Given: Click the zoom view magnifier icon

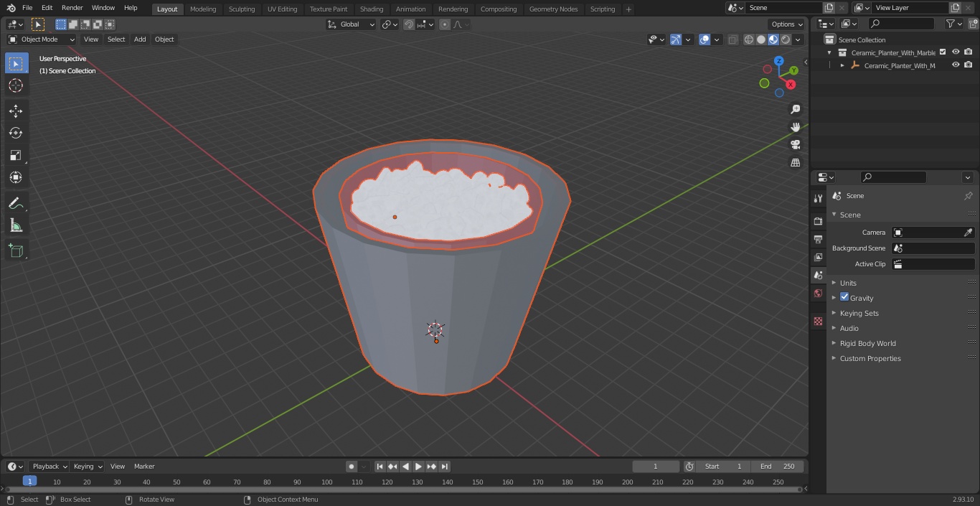Looking at the screenshot, I should (795, 109).
